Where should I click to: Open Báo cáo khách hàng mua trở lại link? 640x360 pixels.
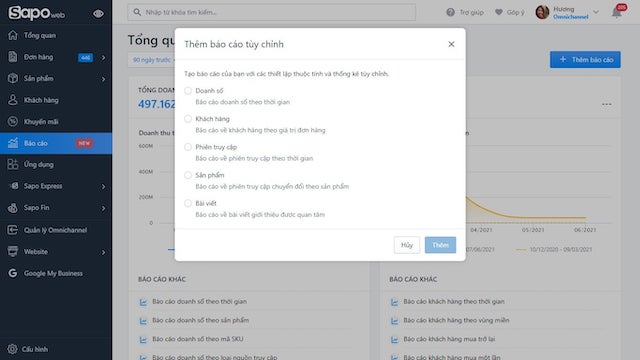(x=449, y=339)
